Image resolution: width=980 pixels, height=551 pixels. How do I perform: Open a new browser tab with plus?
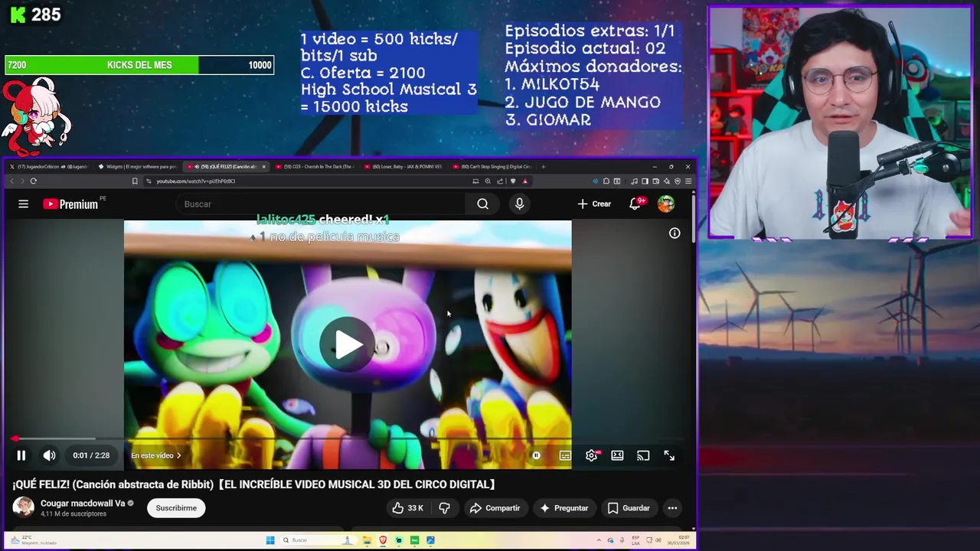(544, 167)
